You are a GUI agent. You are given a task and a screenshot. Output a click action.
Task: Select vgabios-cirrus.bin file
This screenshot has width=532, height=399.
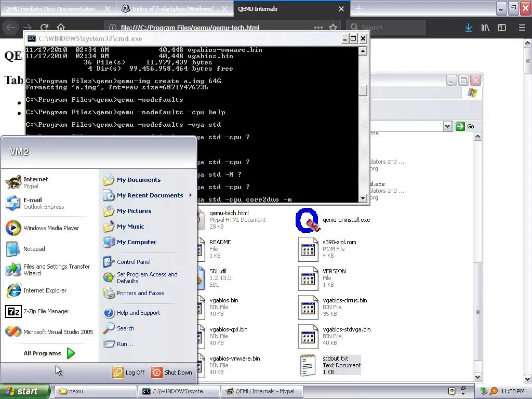click(332, 308)
